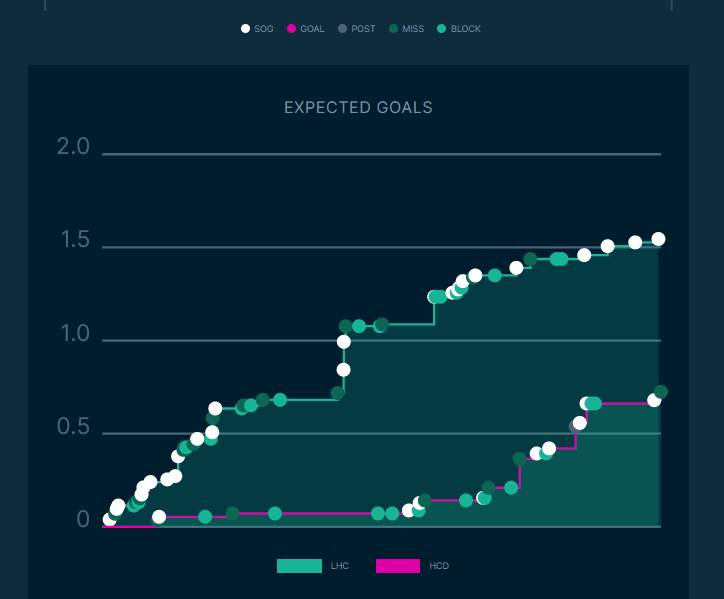This screenshot has height=599, width=724.
Task: Click the magenta GOAL legend dot
Action: coord(292,29)
